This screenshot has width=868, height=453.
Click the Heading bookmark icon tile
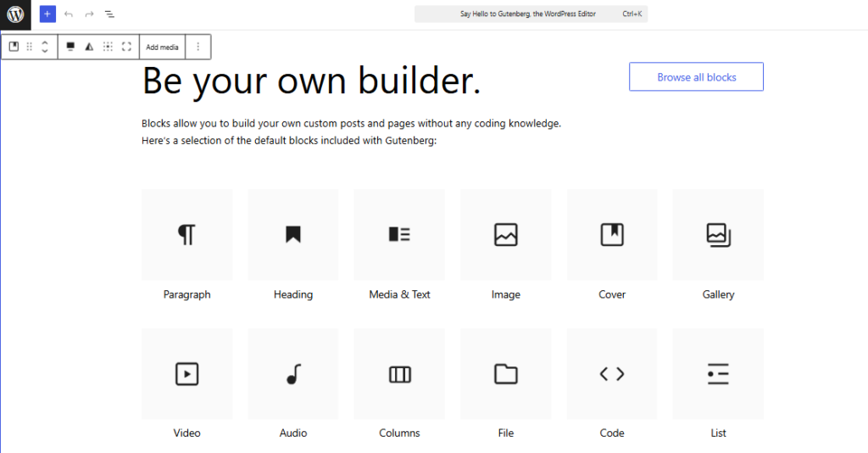pos(293,235)
